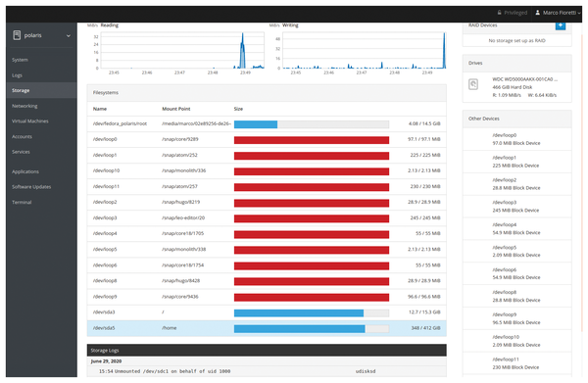The image size is (588, 383).
Task: Click mount point /snap/hugo/8428
Action: [x=180, y=281]
